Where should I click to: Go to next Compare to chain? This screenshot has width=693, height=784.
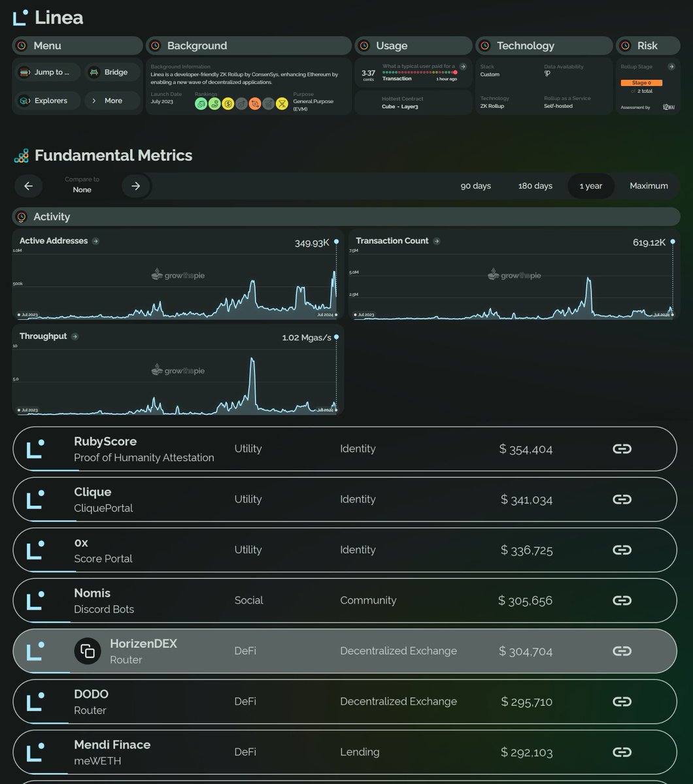[135, 186]
